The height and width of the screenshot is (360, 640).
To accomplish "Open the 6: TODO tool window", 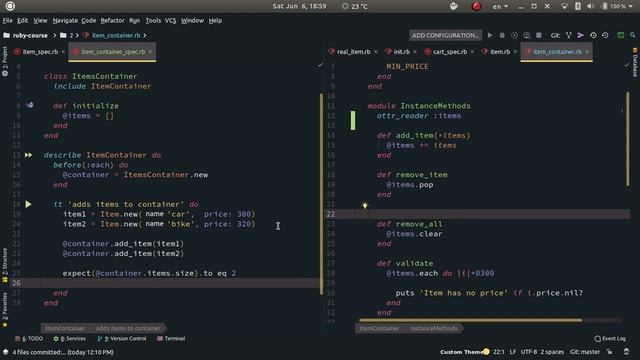I will click(29, 338).
